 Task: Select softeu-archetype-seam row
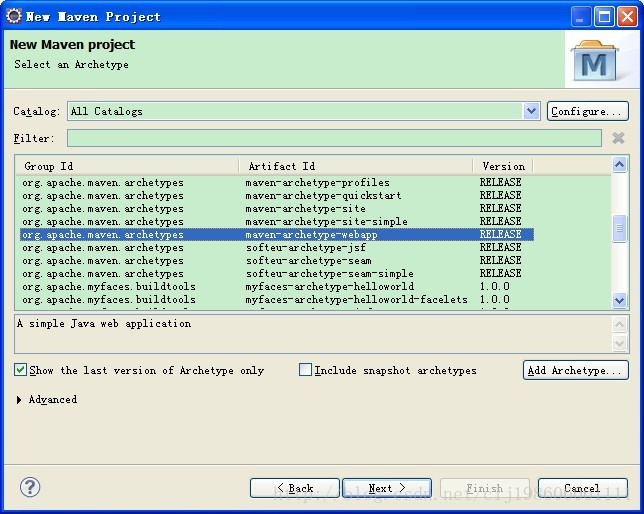click(277, 260)
